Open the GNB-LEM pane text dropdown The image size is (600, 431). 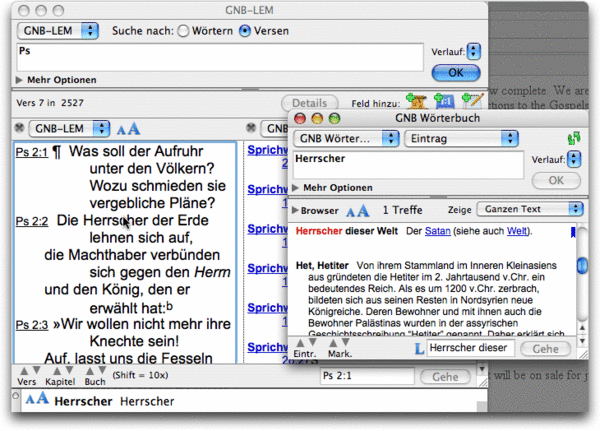69,129
